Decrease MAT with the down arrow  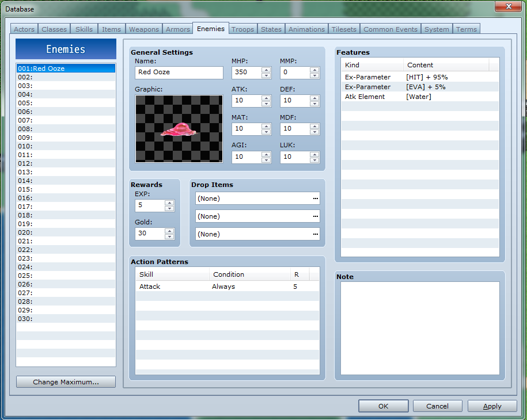click(x=266, y=132)
